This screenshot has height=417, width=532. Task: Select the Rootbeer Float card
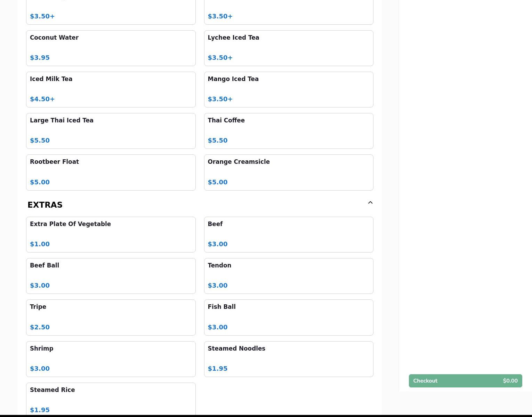point(111,172)
